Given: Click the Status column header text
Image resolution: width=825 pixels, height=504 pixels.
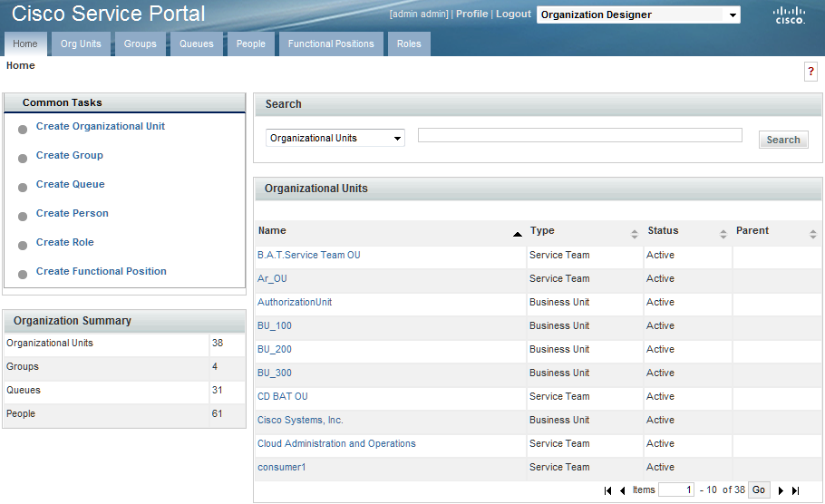Looking at the screenshot, I should point(663,230).
